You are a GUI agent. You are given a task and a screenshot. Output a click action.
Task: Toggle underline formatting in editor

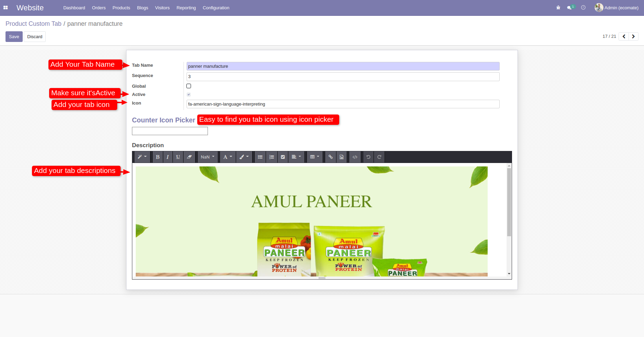coord(178,157)
